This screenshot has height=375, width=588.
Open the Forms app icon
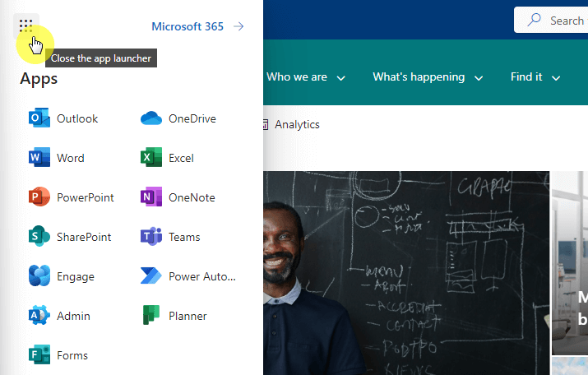(x=39, y=354)
